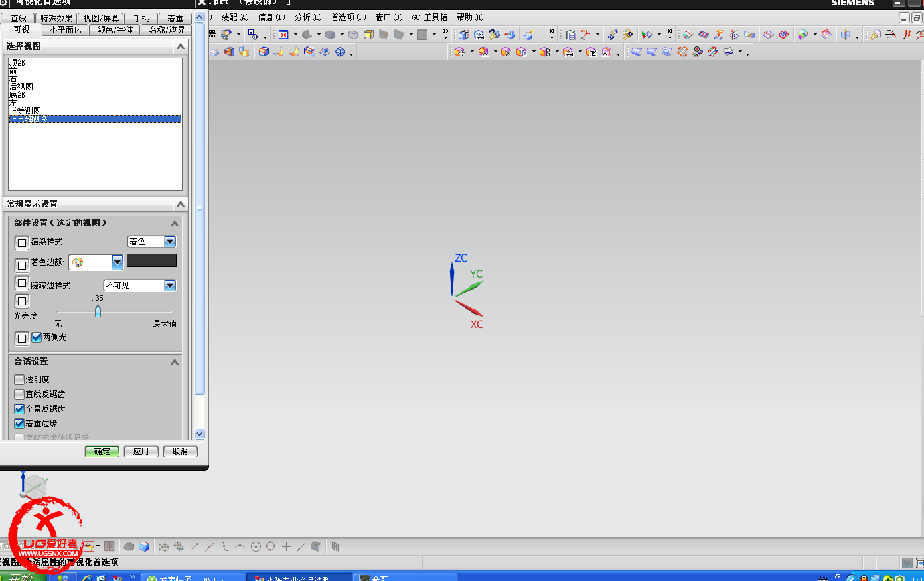Click the 确定 button
The height and width of the screenshot is (581, 924).
point(102,452)
